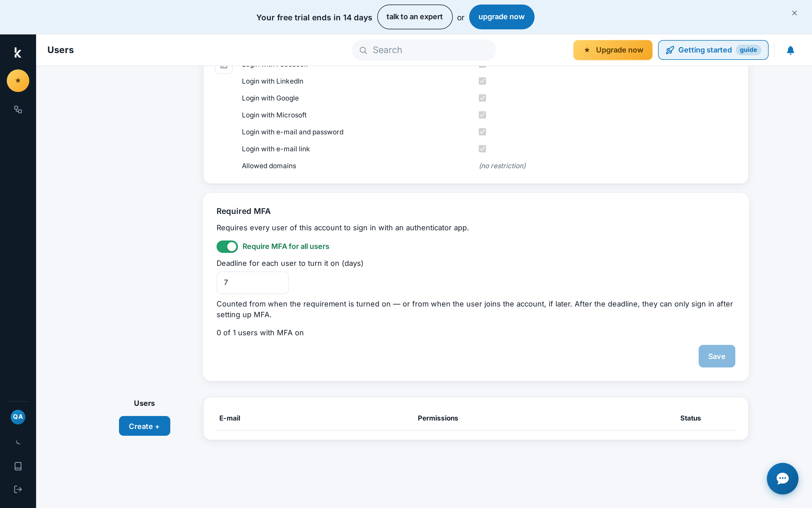Click the Status column header
This screenshot has height=508, width=812.
(690, 418)
